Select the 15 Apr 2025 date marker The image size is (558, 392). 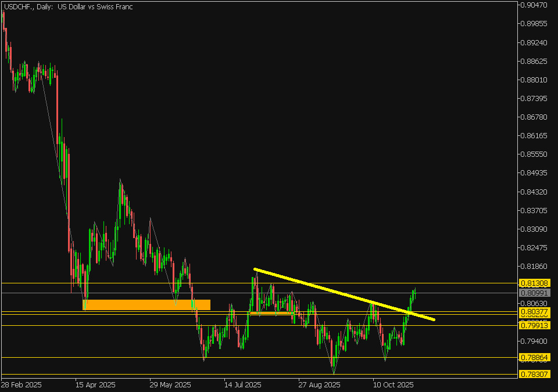click(x=95, y=384)
